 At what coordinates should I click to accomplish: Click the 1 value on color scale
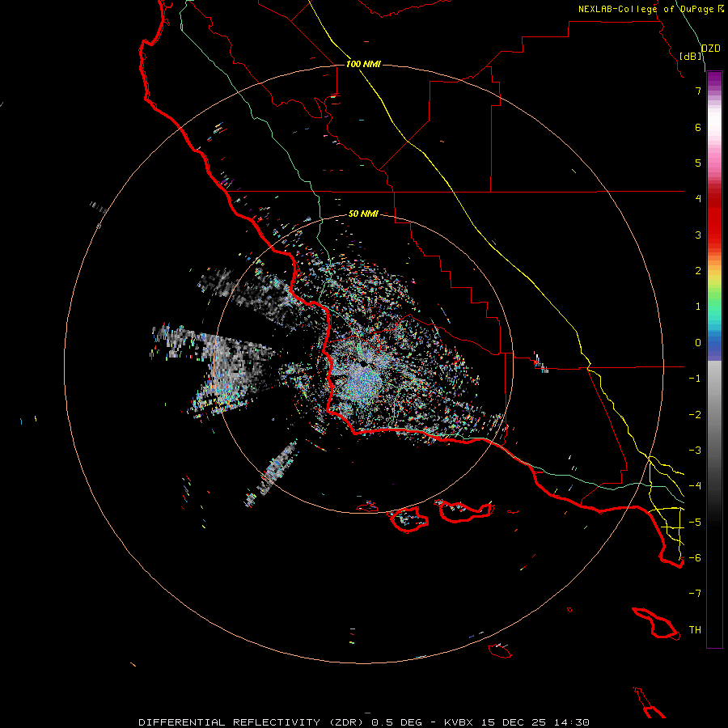click(x=698, y=307)
